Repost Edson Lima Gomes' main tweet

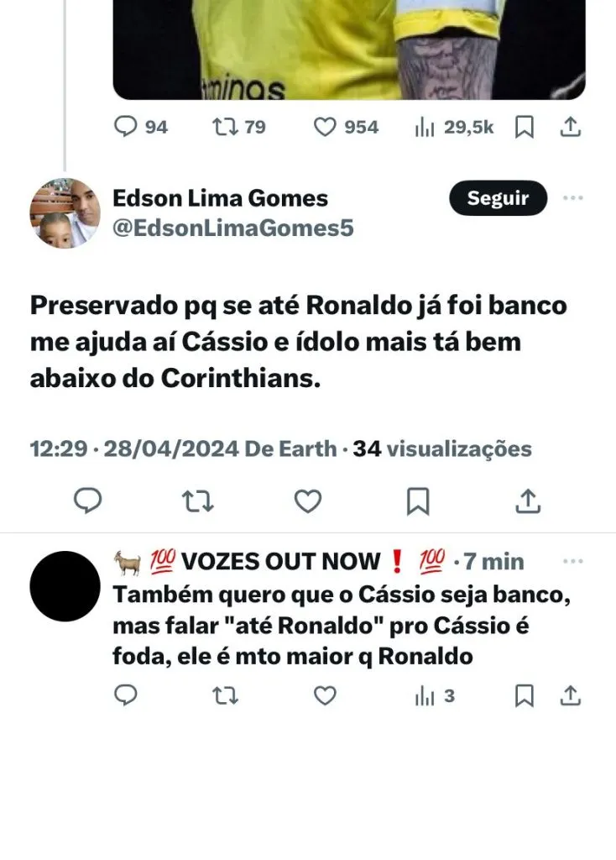[x=197, y=501]
